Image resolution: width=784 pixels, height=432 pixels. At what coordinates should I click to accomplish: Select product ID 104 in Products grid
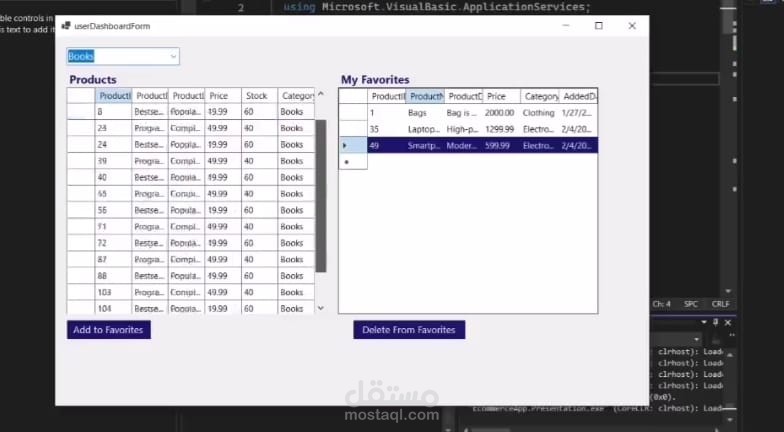[114, 308]
